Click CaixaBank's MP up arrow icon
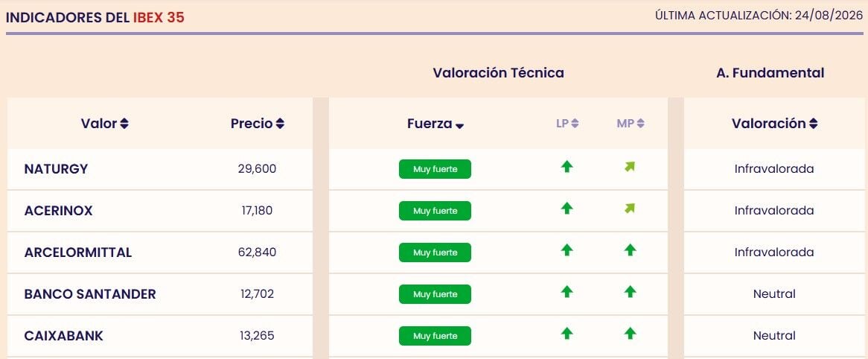Image resolution: width=868 pixels, height=359 pixels. (630, 334)
